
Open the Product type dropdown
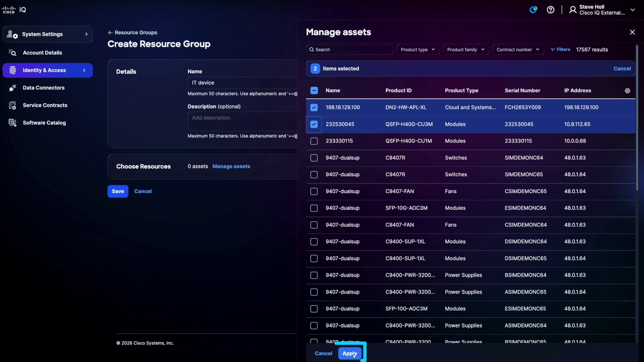coord(418,50)
